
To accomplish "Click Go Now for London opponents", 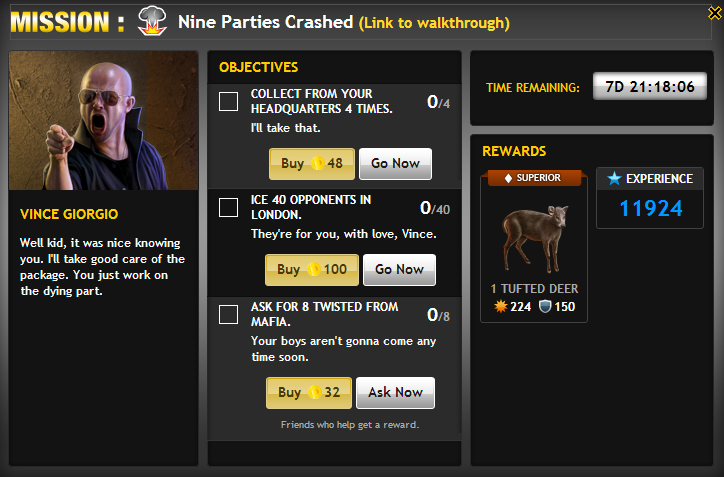I will click(x=399, y=270).
